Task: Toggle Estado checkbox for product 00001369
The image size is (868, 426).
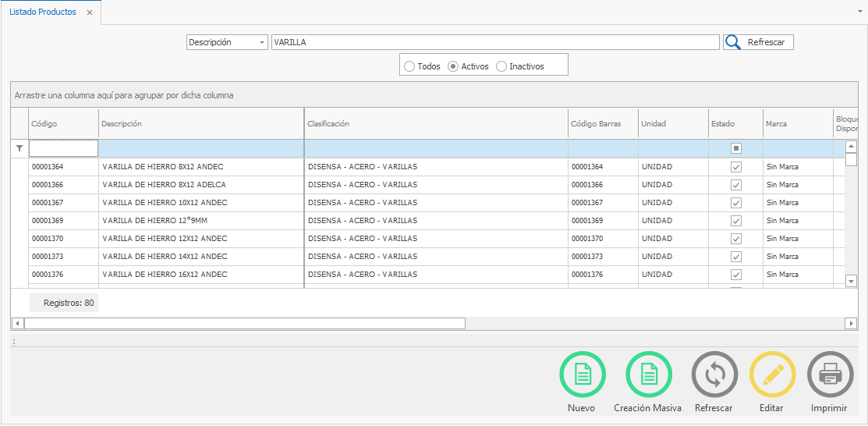Action: point(735,221)
